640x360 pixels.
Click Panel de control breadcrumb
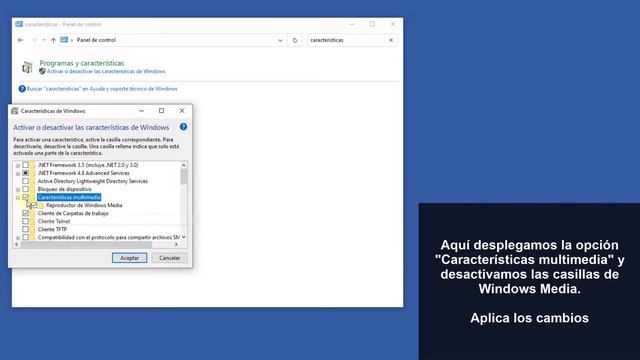pyautogui.click(x=96, y=40)
